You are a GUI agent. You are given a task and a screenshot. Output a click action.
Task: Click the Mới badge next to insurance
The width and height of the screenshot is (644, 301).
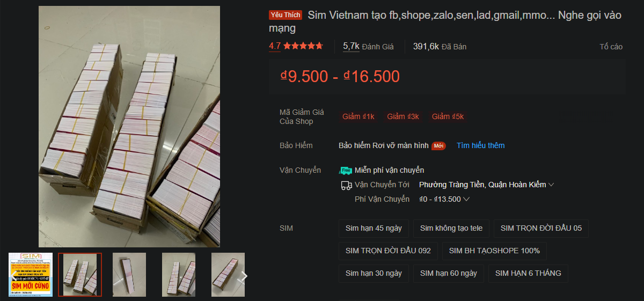point(439,145)
